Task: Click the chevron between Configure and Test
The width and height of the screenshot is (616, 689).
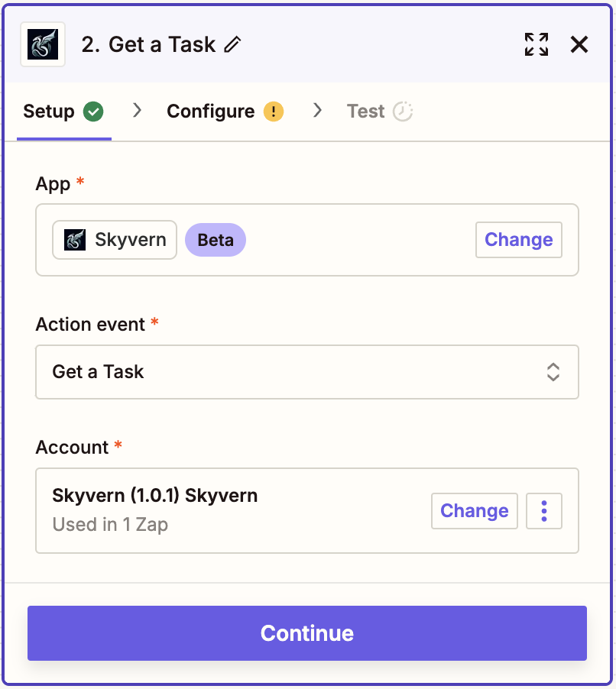Action: (x=318, y=111)
